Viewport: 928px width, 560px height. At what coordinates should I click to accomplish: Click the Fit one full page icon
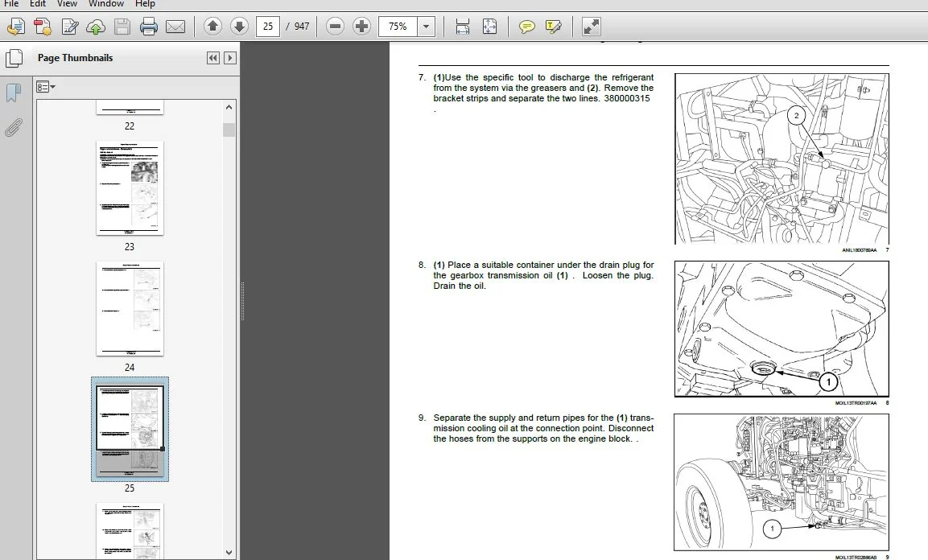pos(489,26)
